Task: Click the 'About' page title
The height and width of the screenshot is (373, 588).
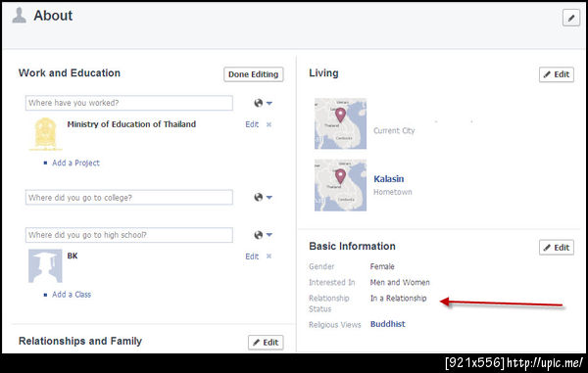Action: pyautogui.click(x=53, y=16)
